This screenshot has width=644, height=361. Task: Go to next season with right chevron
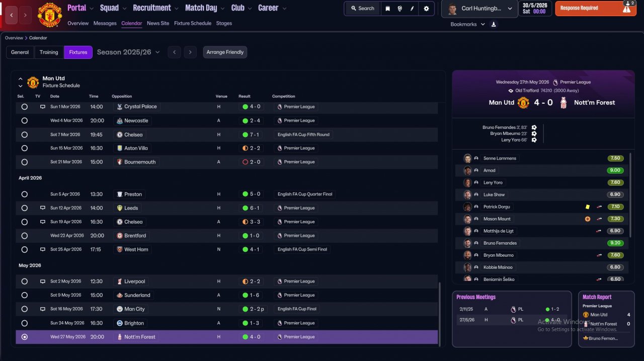[x=190, y=52]
